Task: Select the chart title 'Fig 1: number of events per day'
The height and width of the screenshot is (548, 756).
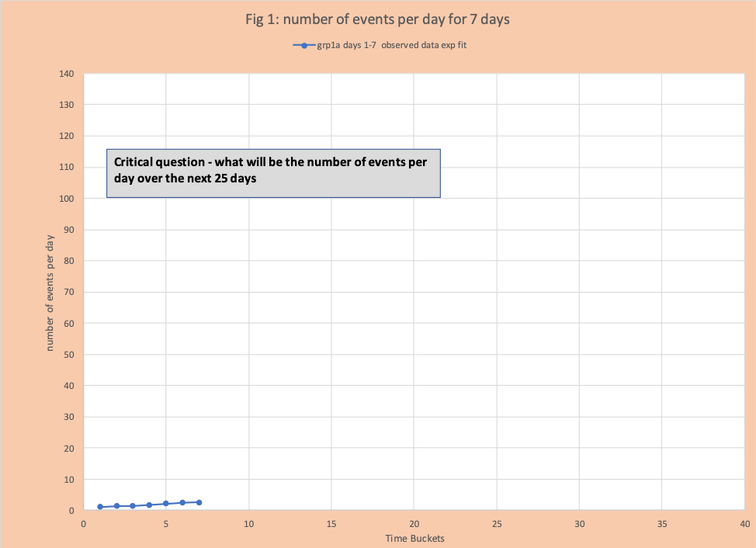Action: 377,19
